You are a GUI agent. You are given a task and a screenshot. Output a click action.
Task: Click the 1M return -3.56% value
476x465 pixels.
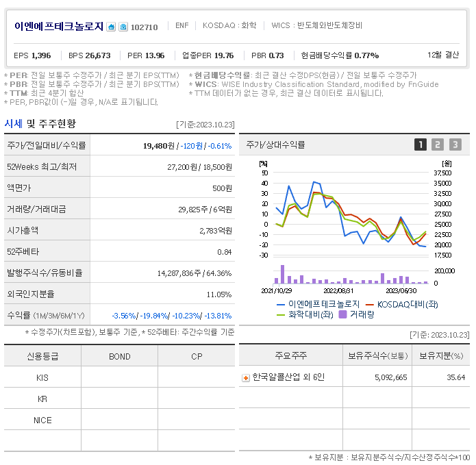[124, 316]
